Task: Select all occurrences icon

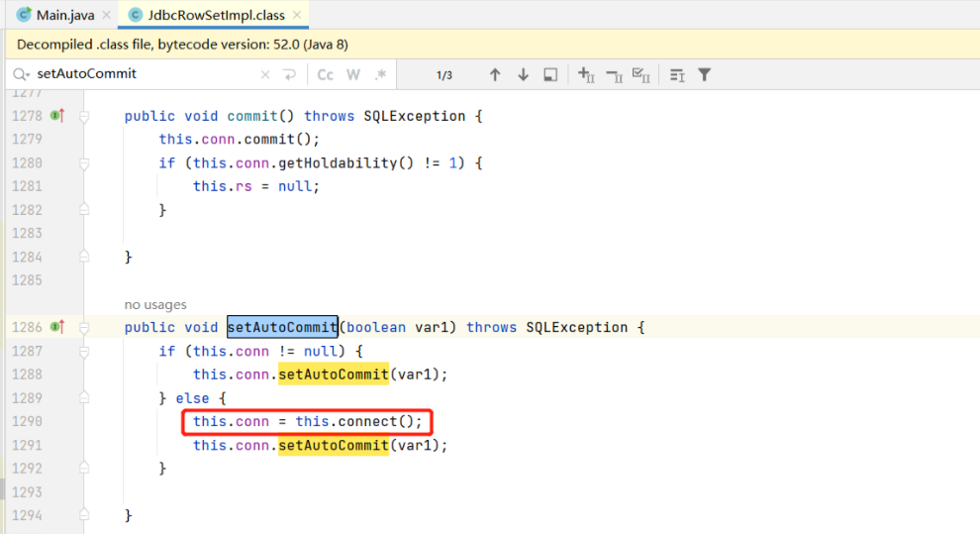Action: (641, 75)
